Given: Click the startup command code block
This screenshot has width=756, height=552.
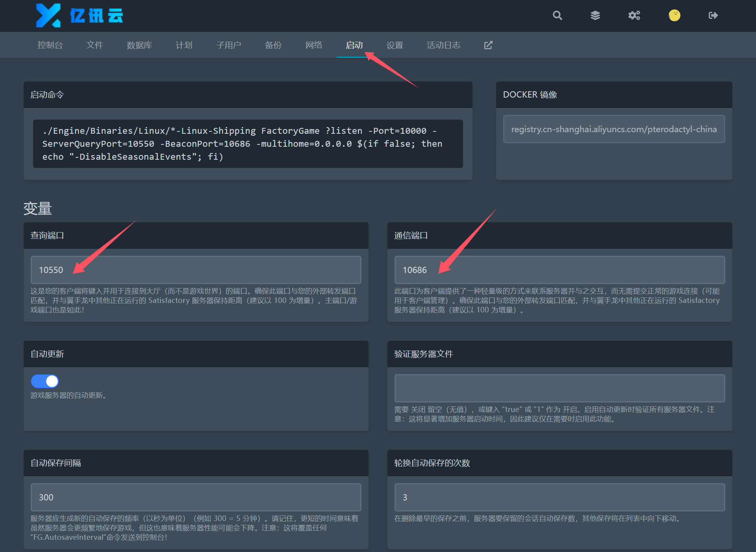Looking at the screenshot, I should point(248,144).
